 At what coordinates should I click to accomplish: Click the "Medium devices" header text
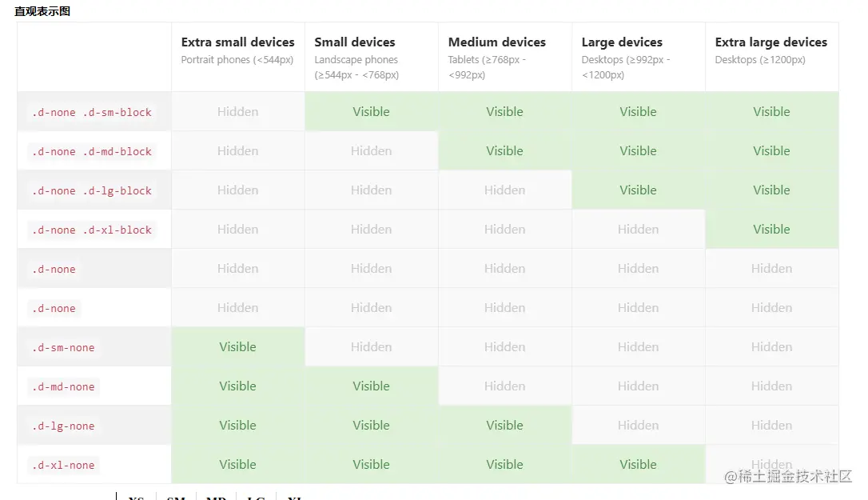click(x=496, y=42)
